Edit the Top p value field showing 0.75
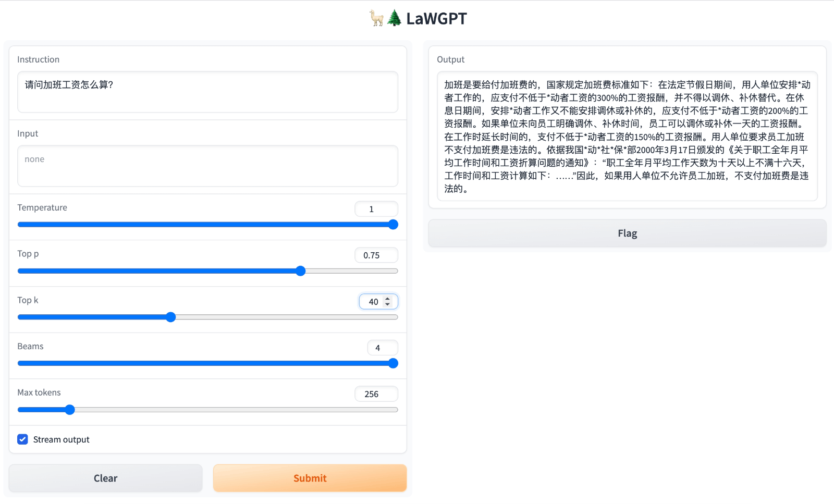Viewport: 834px width, 504px height. point(376,255)
